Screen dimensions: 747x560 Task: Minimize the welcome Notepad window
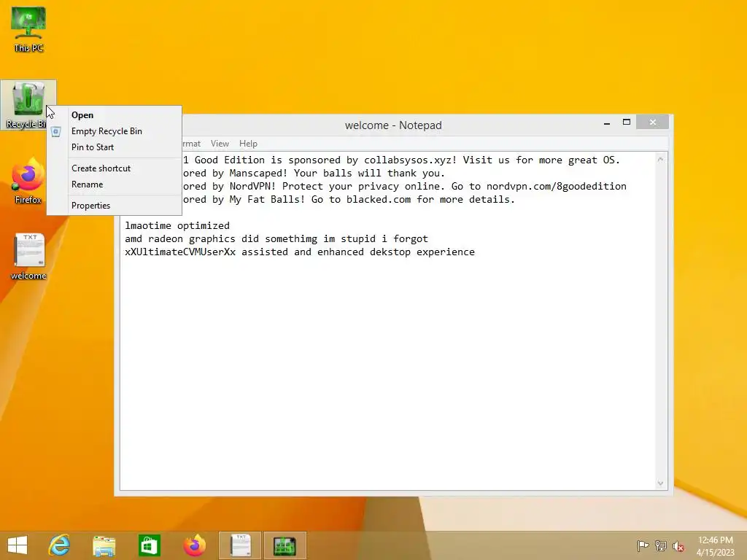point(606,122)
